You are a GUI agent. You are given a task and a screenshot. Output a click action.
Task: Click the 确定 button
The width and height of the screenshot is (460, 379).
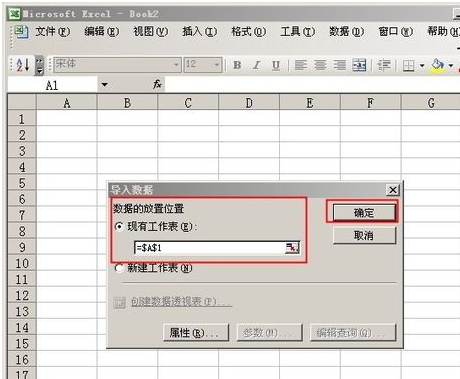pos(364,213)
